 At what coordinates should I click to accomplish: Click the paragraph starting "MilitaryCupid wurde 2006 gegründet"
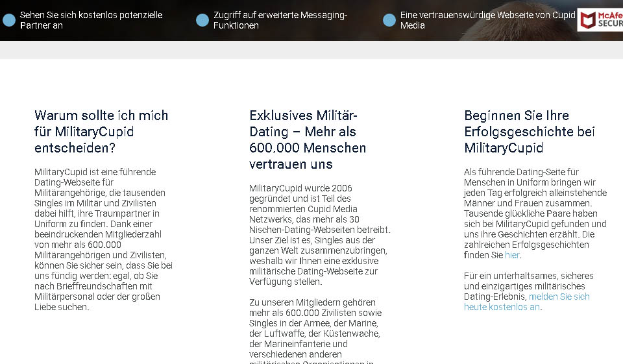318,235
